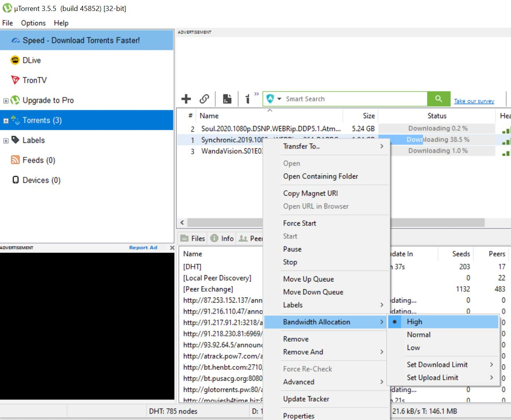Click the shield search provider icon
Viewport: 511px width, 420px height.
(x=270, y=99)
